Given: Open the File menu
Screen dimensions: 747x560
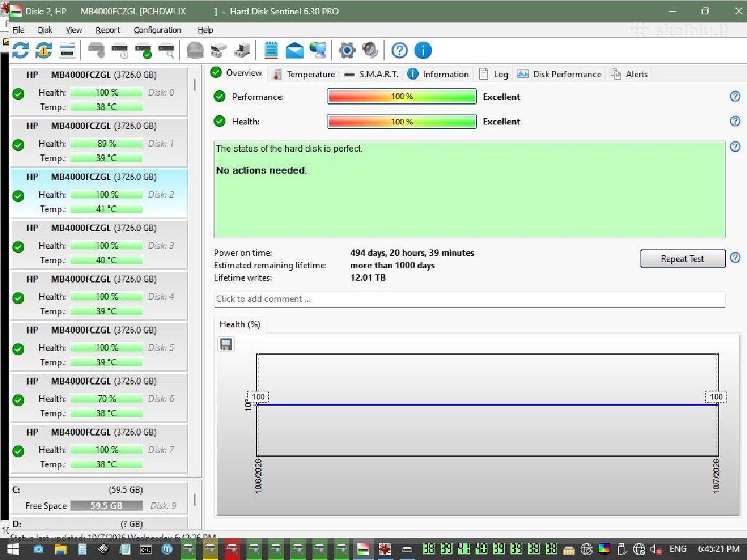Looking at the screenshot, I should coord(19,30).
